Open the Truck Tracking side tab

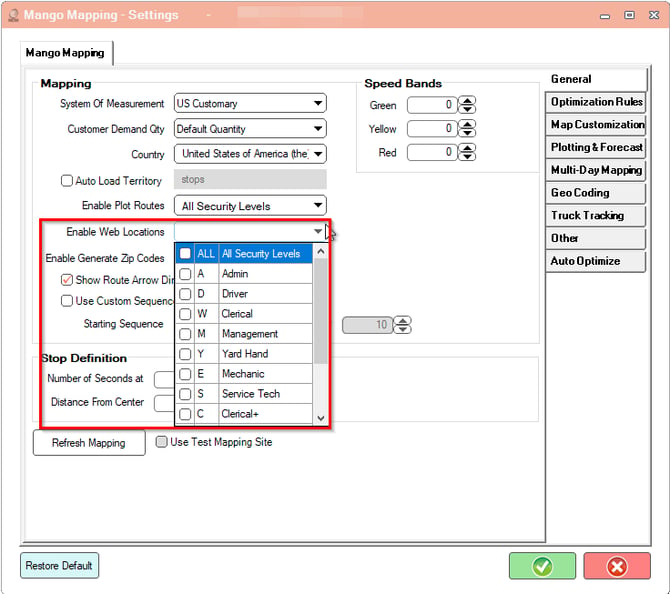(596, 215)
